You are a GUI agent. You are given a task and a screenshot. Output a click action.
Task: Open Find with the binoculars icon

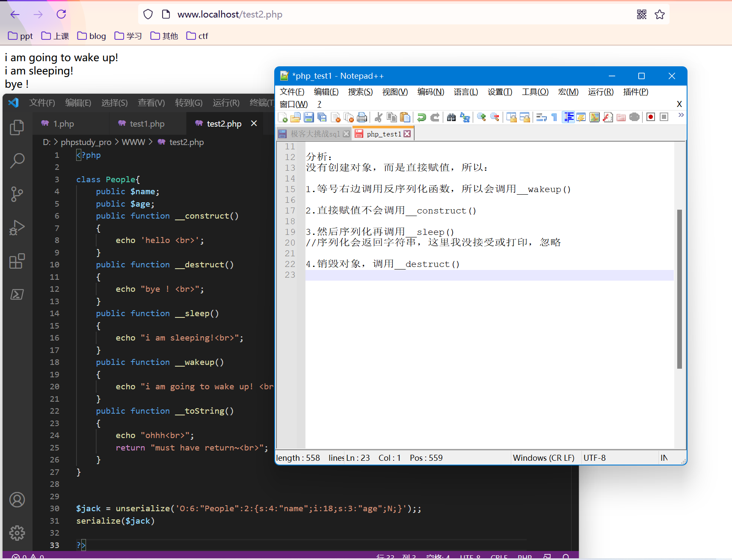pos(451,117)
